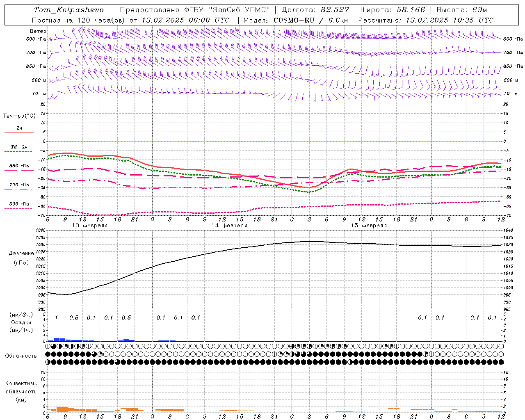Click the first precipitation value 1
The height and width of the screenshot is (420, 525).
coord(56,317)
